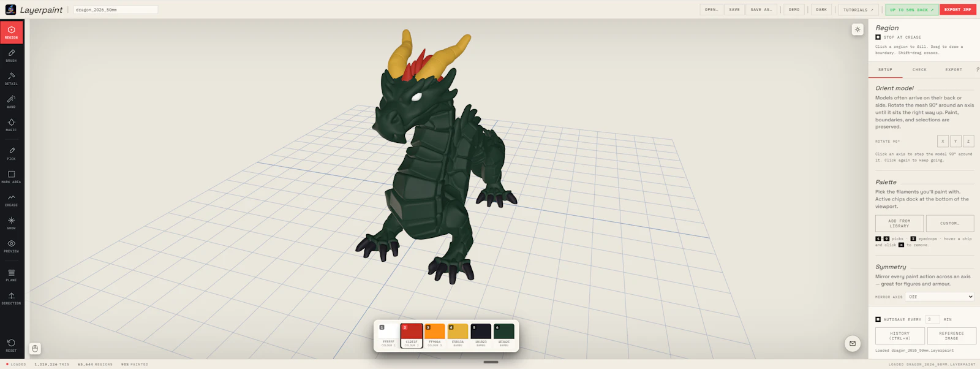Image resolution: width=980 pixels, height=369 pixels.
Task: Click the 65,644 regions status text
Action: click(95, 364)
